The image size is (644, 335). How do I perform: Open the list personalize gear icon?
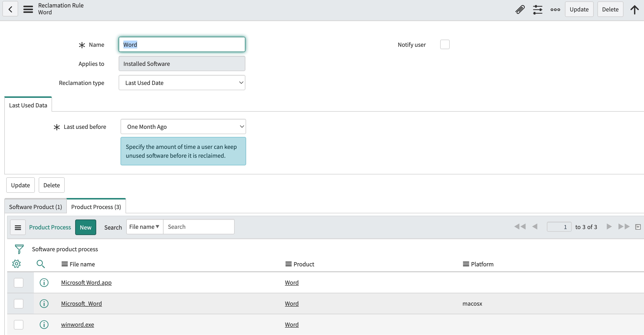tap(16, 264)
